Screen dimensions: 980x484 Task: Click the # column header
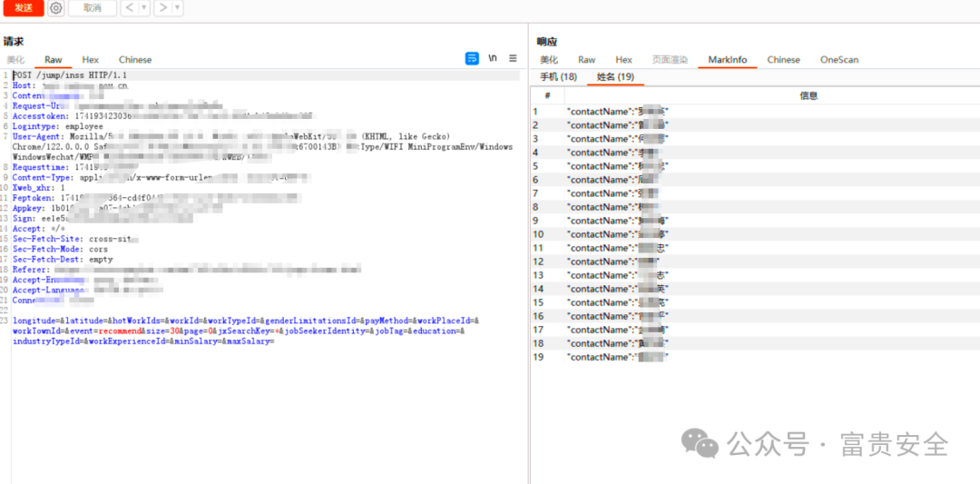pyautogui.click(x=547, y=95)
